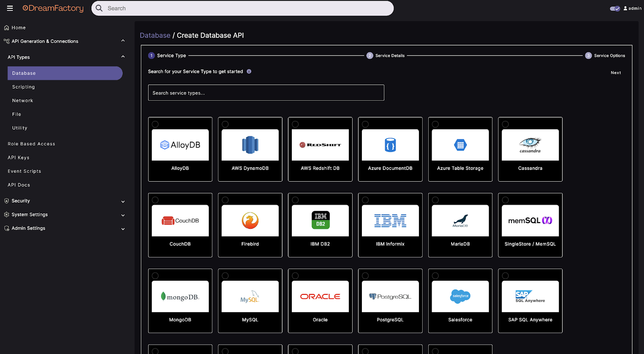
Task: Collapse API Generation & Connections section
Action: click(x=123, y=41)
